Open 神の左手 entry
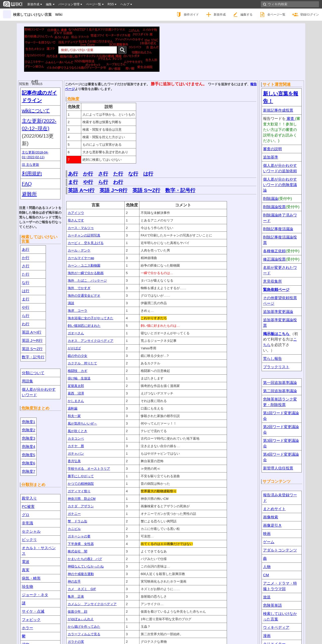This screenshot has height=644, width=322. click(74, 581)
